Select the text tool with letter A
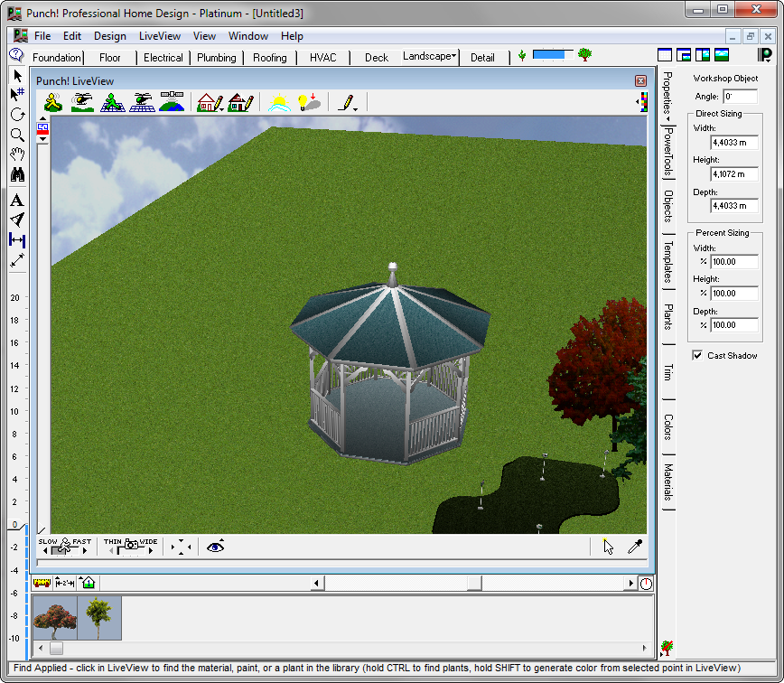784x683 pixels. pos(17,201)
